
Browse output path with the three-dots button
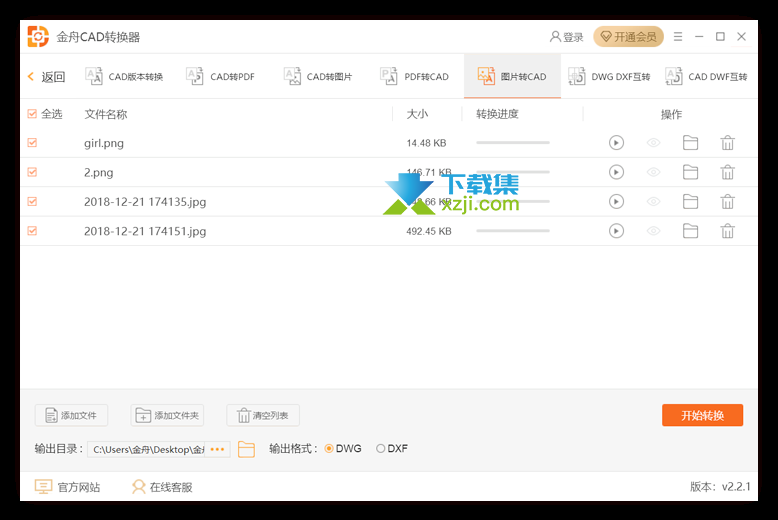217,449
